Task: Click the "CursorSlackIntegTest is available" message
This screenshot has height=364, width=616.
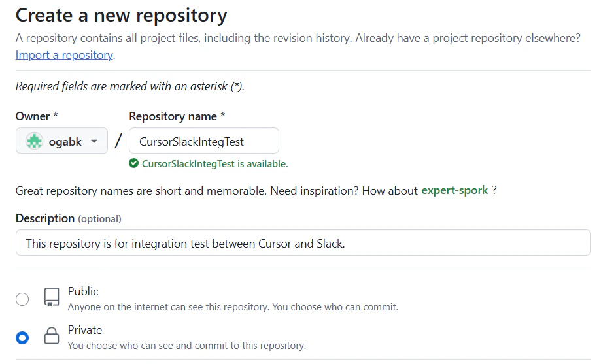Action: (x=214, y=164)
